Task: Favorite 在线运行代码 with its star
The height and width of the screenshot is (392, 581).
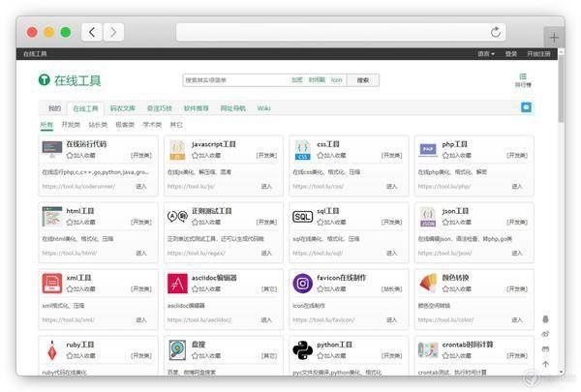Action: [x=70, y=156]
